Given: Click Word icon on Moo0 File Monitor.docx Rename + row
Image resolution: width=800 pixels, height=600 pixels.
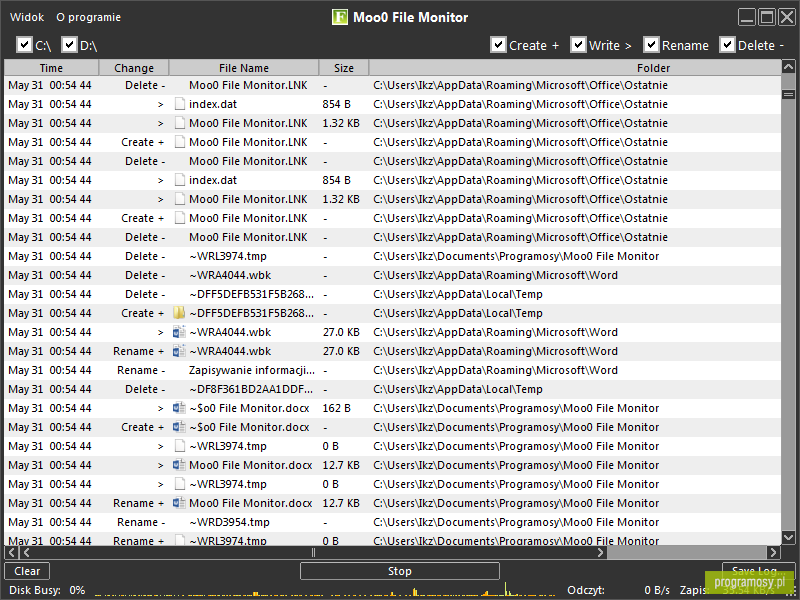Looking at the screenshot, I should pos(179,503).
